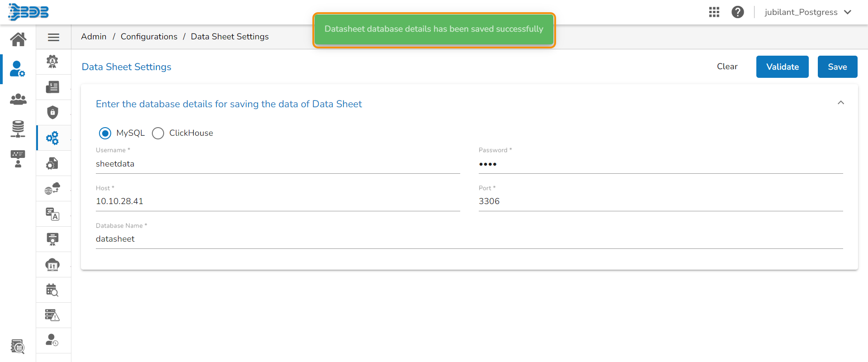Open the configurations gears menu item
Viewport: 868px width, 362px height.
point(53,138)
